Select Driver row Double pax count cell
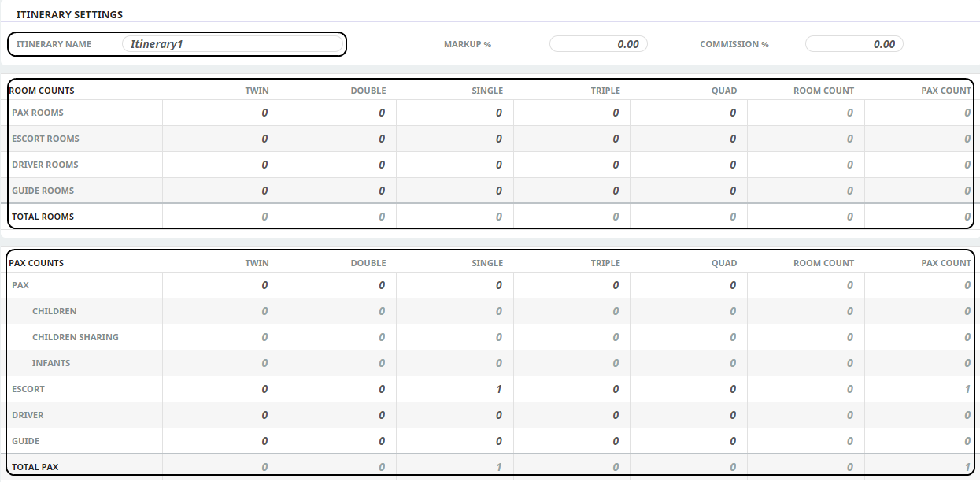 pyautogui.click(x=338, y=415)
